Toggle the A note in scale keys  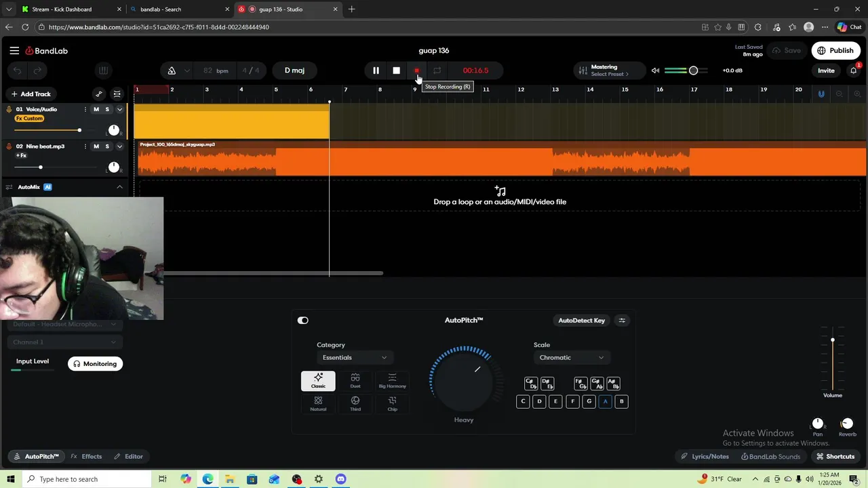pyautogui.click(x=605, y=401)
